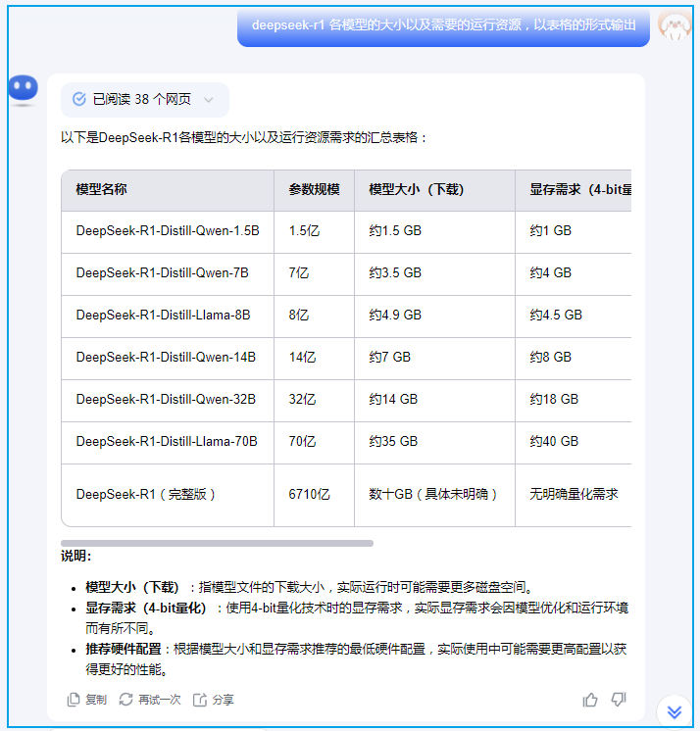Click the 再试一次 button text
The width and height of the screenshot is (700, 731).
click(x=160, y=700)
